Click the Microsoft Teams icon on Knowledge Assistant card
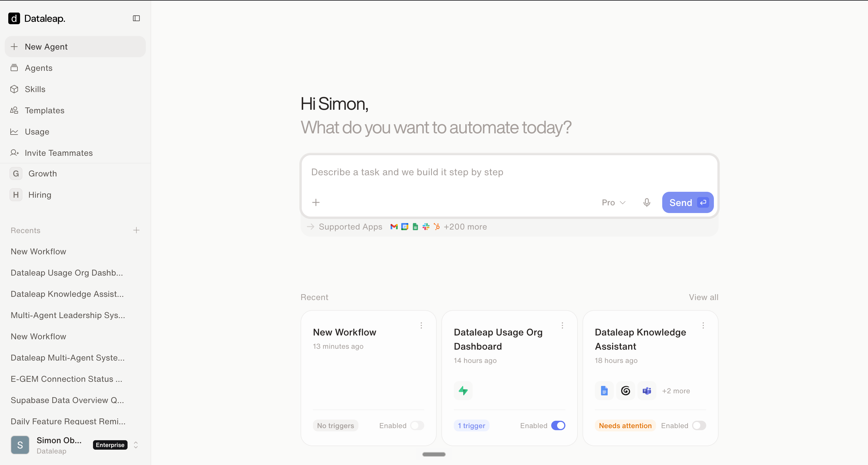This screenshot has height=465, width=868. [647, 391]
